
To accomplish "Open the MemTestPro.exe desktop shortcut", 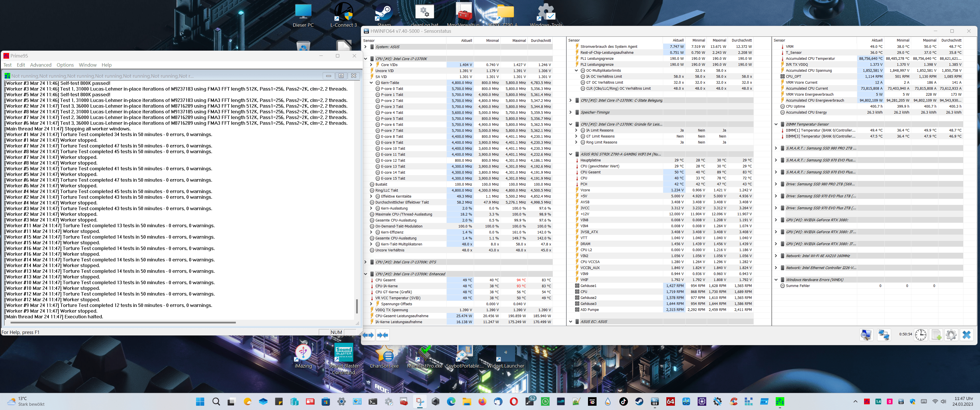I will pyautogui.click(x=424, y=357).
